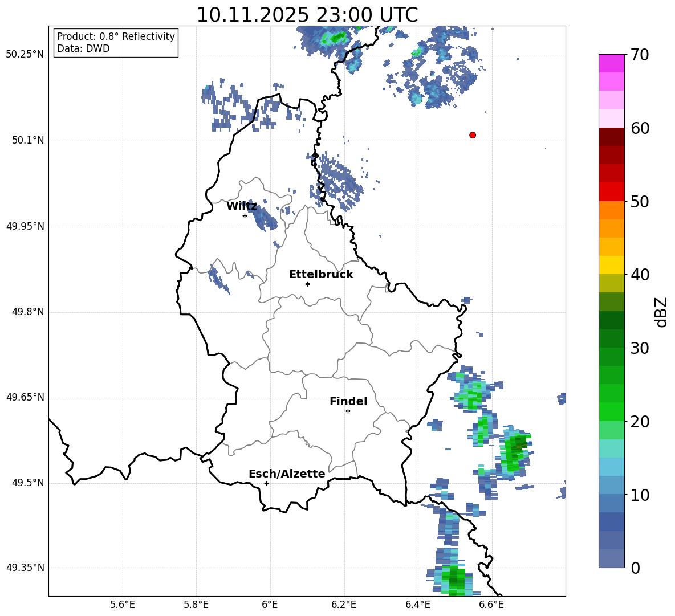
Task: Click the Esch/Alzette station label
Action: [x=287, y=474]
